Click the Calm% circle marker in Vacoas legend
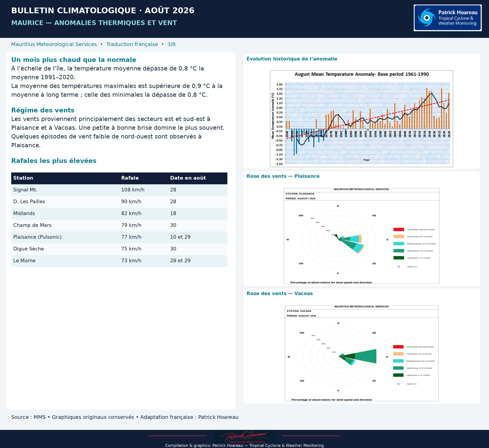 pos(398,384)
